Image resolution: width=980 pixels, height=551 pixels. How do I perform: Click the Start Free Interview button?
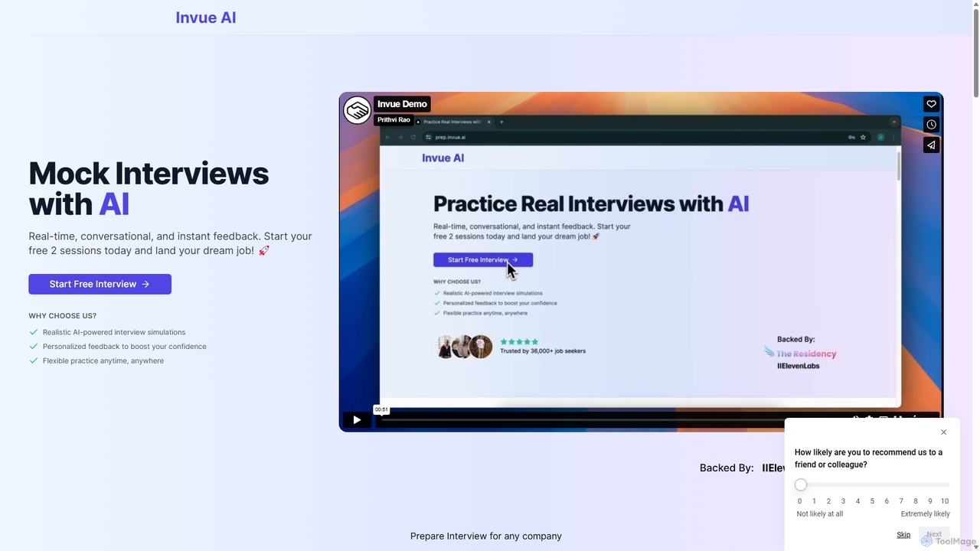click(100, 284)
